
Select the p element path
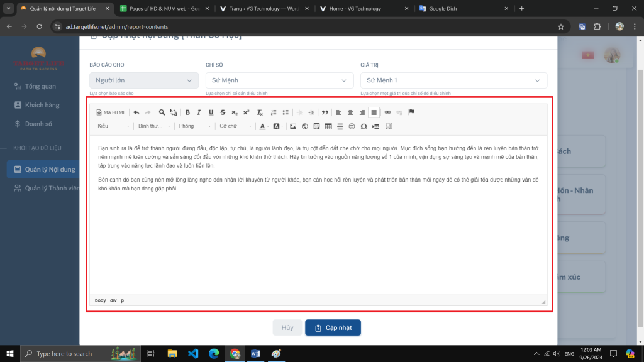pyautogui.click(x=123, y=300)
